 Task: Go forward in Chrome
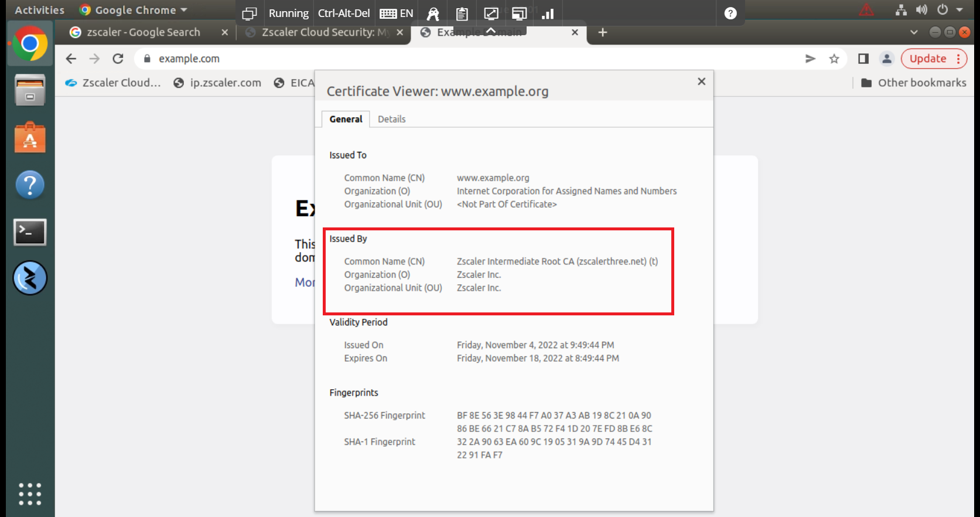coord(94,59)
